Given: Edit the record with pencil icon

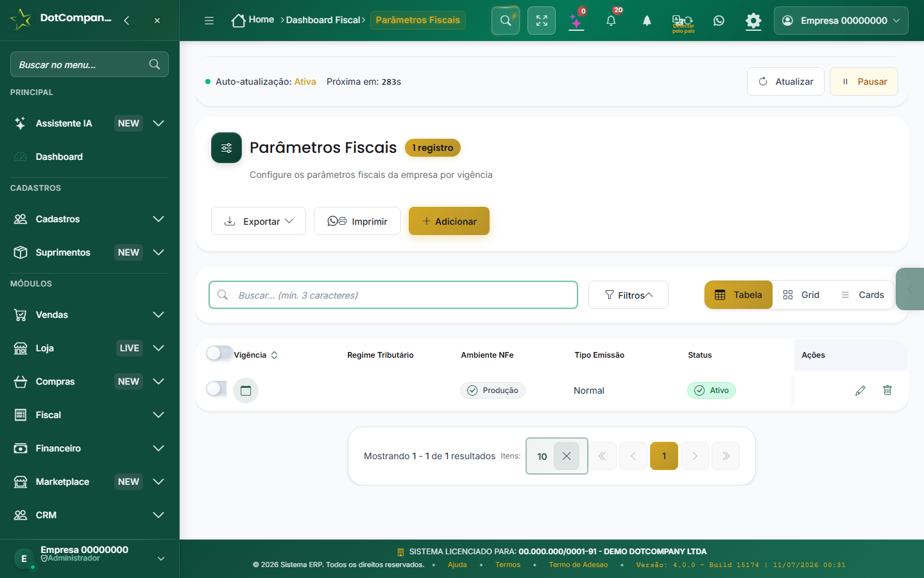Looking at the screenshot, I should (x=860, y=390).
